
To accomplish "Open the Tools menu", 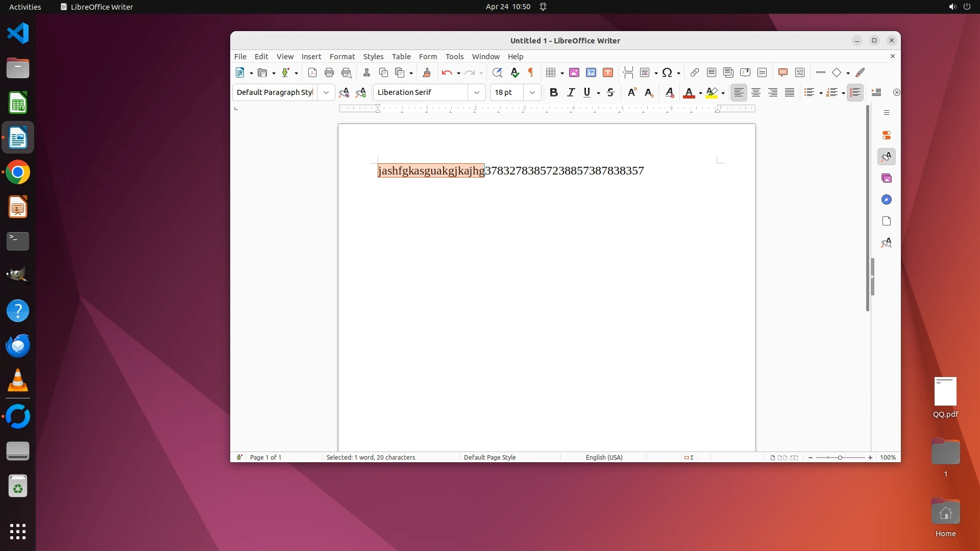I will pos(454,57).
